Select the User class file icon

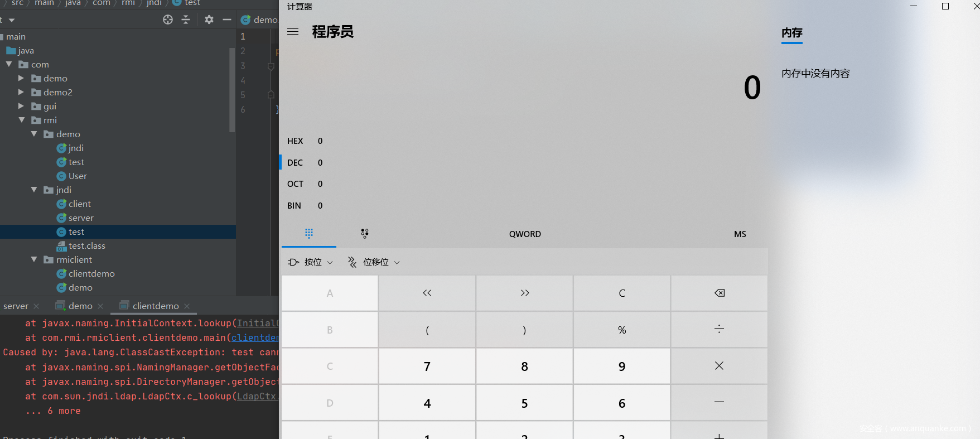62,176
